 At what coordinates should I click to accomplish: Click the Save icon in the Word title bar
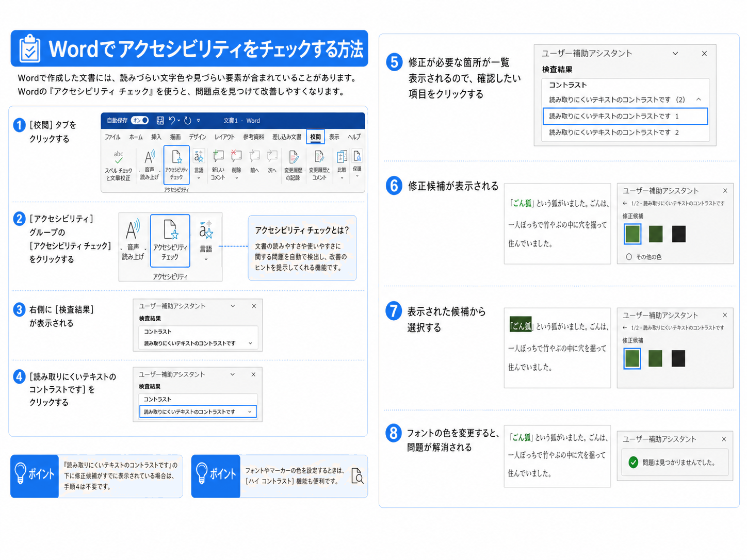[x=160, y=120]
